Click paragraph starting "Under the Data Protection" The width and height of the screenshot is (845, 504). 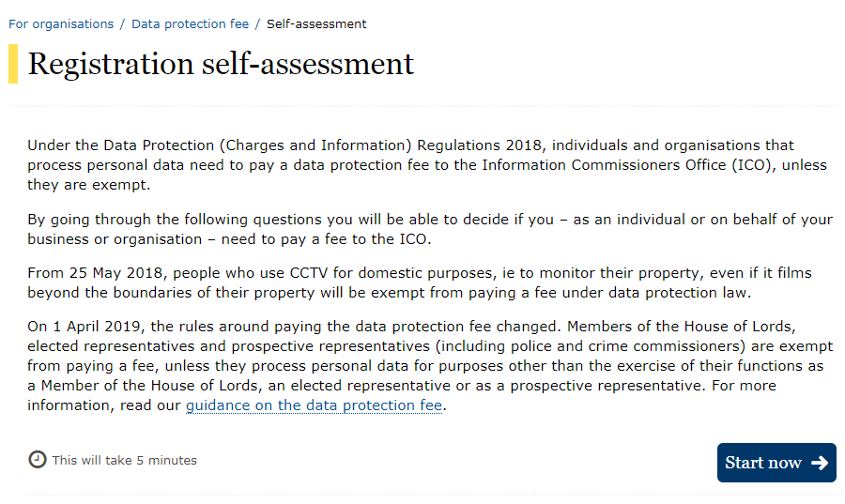tap(427, 165)
